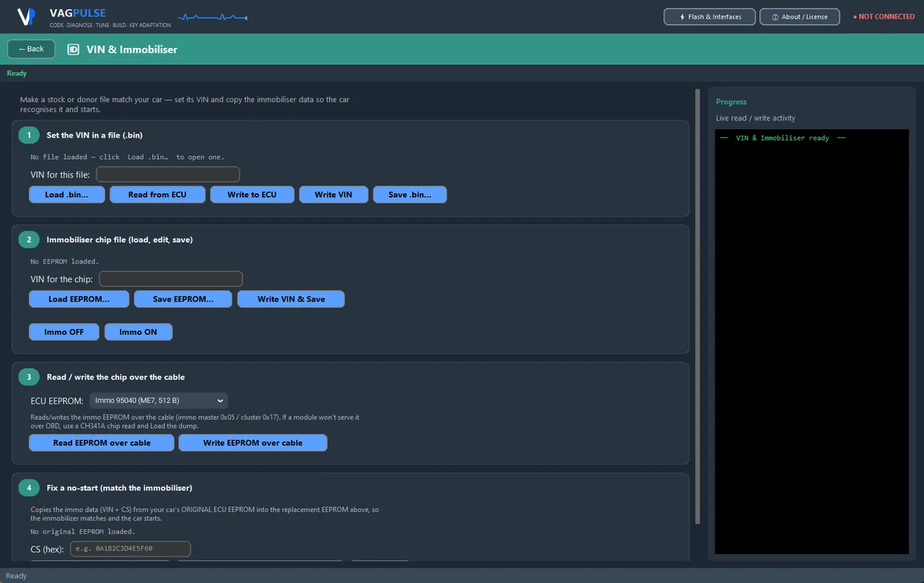Open the Flash & Interfaces page
Image resolution: width=924 pixels, height=583 pixels.
click(710, 17)
